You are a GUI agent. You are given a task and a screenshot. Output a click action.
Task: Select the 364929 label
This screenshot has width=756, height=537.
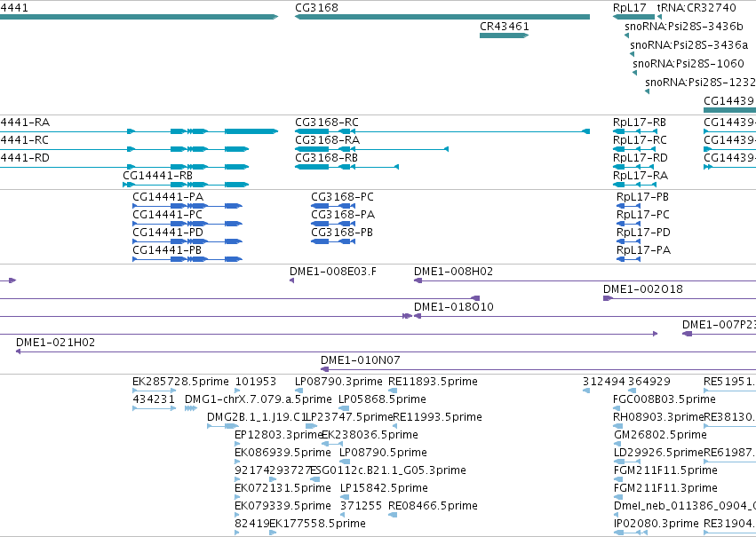tap(649, 382)
